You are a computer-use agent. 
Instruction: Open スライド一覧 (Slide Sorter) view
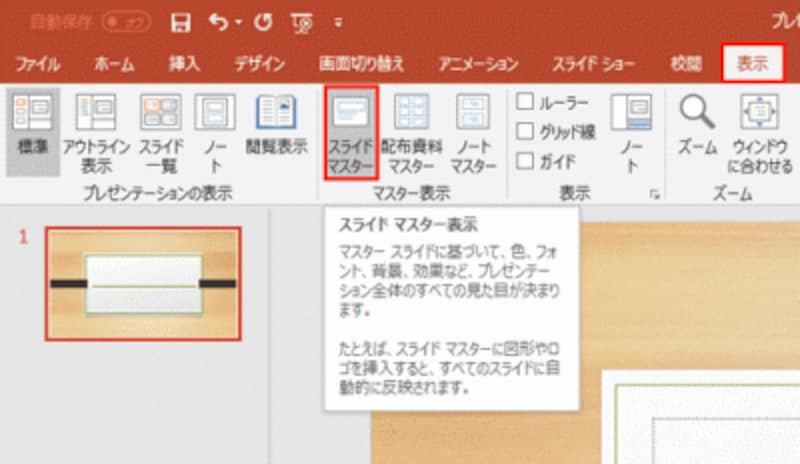(161, 134)
